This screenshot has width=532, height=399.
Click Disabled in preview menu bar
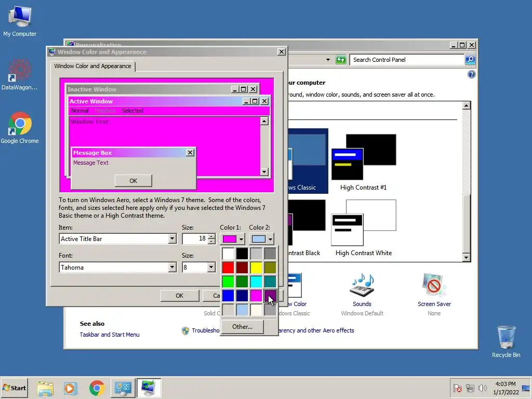coord(105,111)
